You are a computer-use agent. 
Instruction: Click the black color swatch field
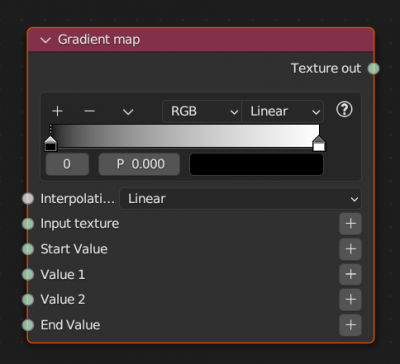click(256, 164)
